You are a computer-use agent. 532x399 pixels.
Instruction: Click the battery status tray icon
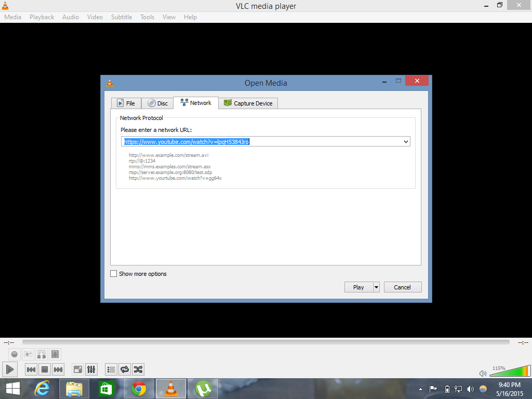tap(447, 389)
